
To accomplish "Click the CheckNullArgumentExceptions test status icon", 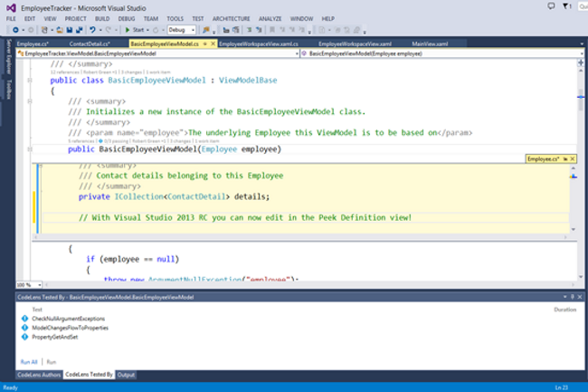I will (24, 319).
